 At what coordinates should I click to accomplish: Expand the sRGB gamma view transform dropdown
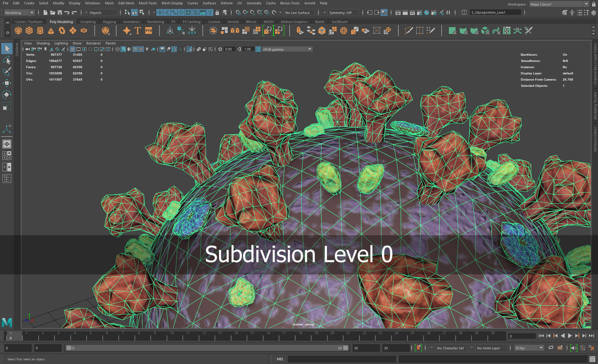coord(310,49)
